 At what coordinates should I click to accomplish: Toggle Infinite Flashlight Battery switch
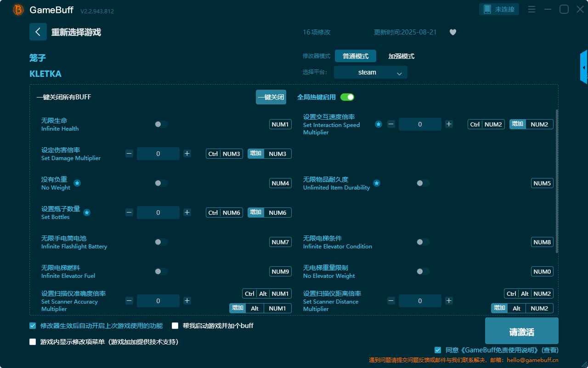[x=161, y=242]
